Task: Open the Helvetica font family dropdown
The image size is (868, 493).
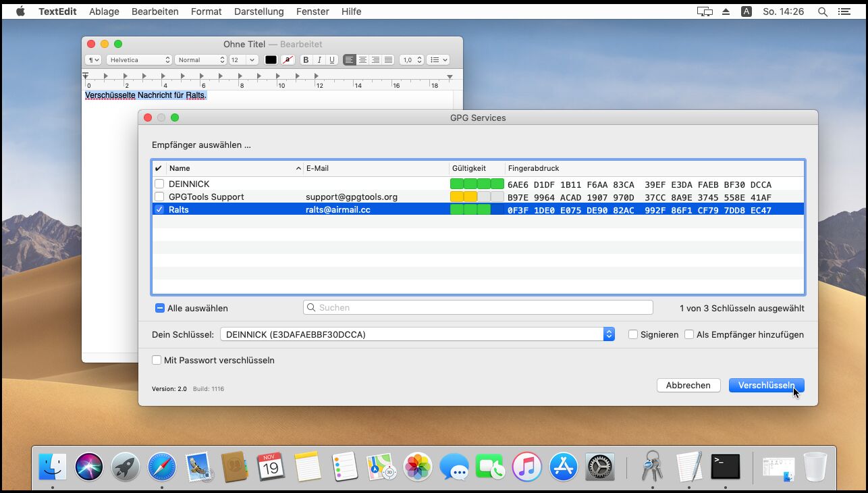Action: 140,60
